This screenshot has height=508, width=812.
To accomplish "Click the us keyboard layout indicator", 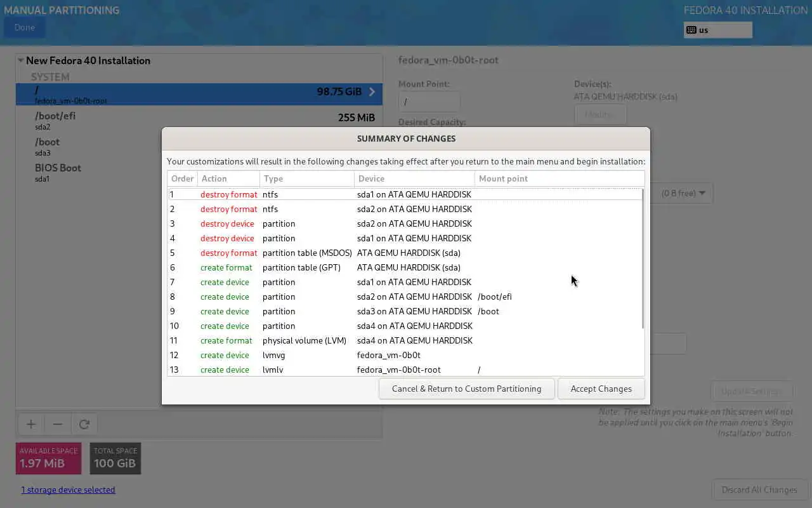I will 718,30.
